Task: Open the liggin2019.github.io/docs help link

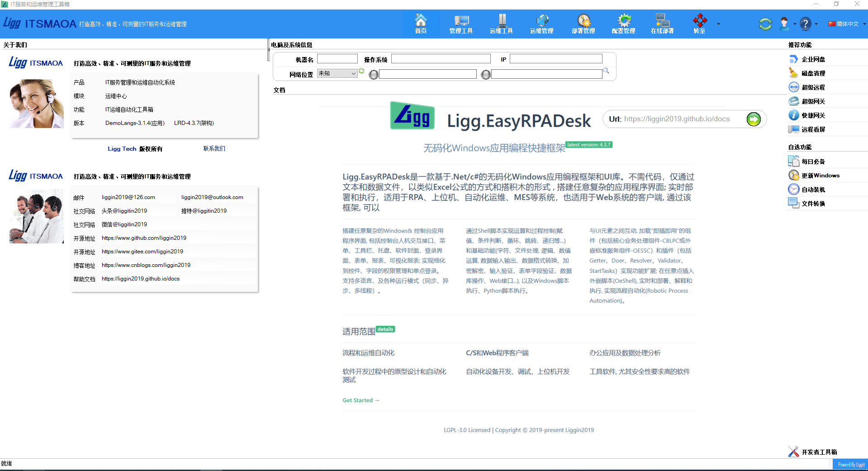Action: (141, 279)
